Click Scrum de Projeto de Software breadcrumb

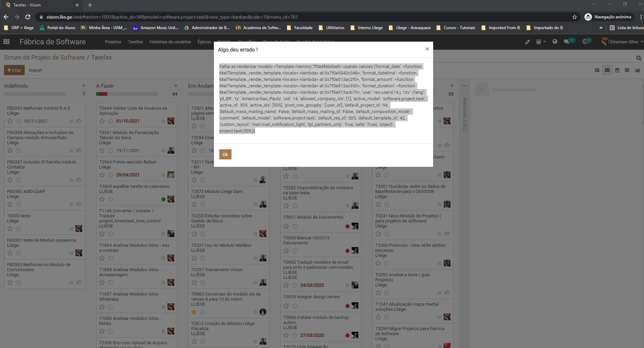(44, 58)
